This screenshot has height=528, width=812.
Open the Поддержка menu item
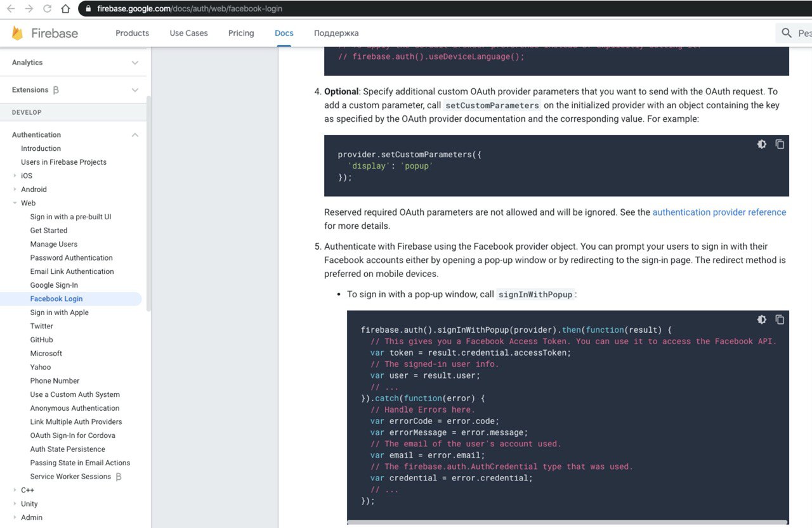pyautogui.click(x=336, y=33)
